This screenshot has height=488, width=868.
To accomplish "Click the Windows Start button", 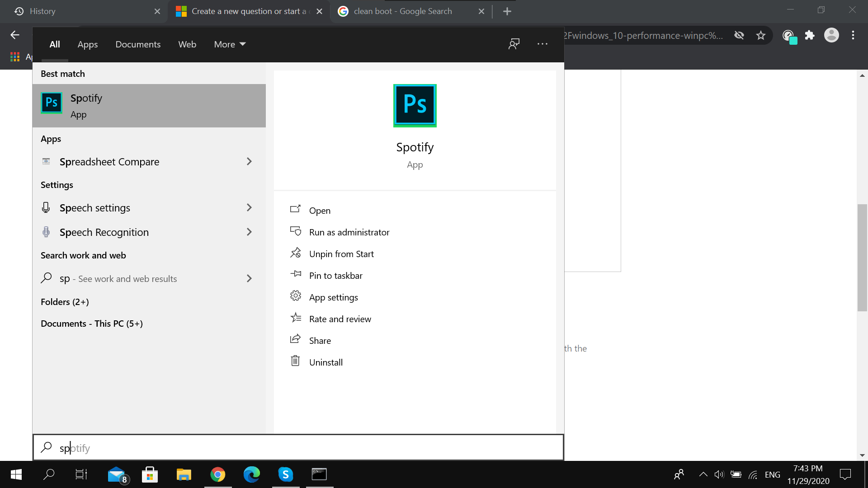I will [x=16, y=474].
